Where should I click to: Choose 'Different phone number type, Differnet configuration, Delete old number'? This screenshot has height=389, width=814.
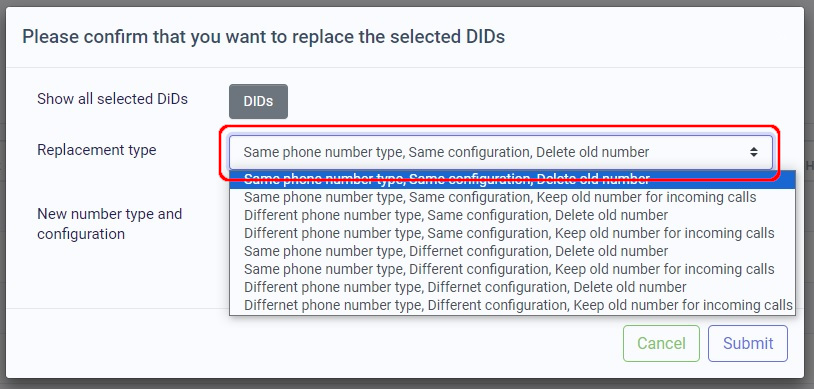pos(512,287)
